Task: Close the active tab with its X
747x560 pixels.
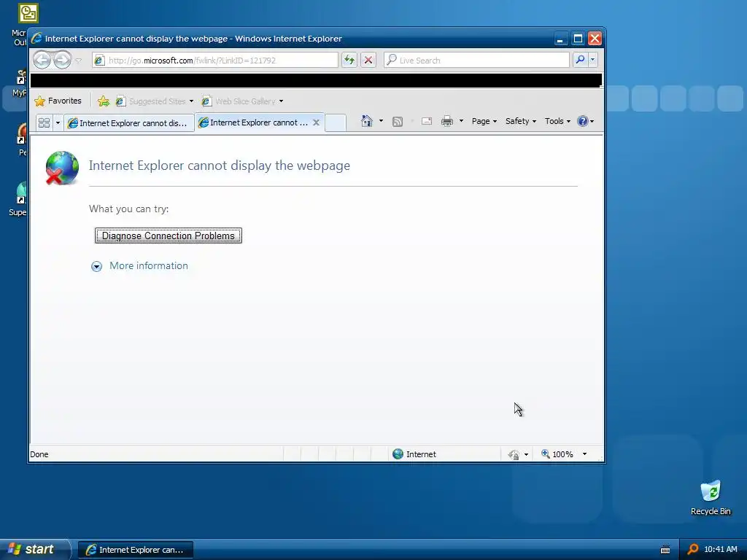Action: (316, 122)
